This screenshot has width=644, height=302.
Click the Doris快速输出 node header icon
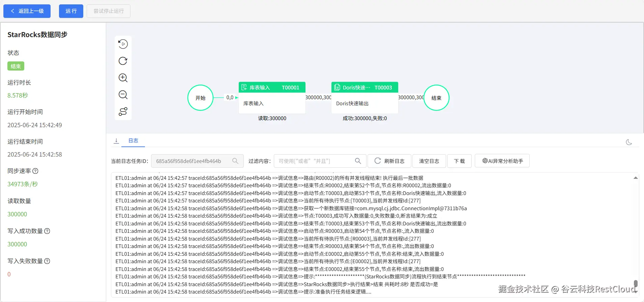337,87
